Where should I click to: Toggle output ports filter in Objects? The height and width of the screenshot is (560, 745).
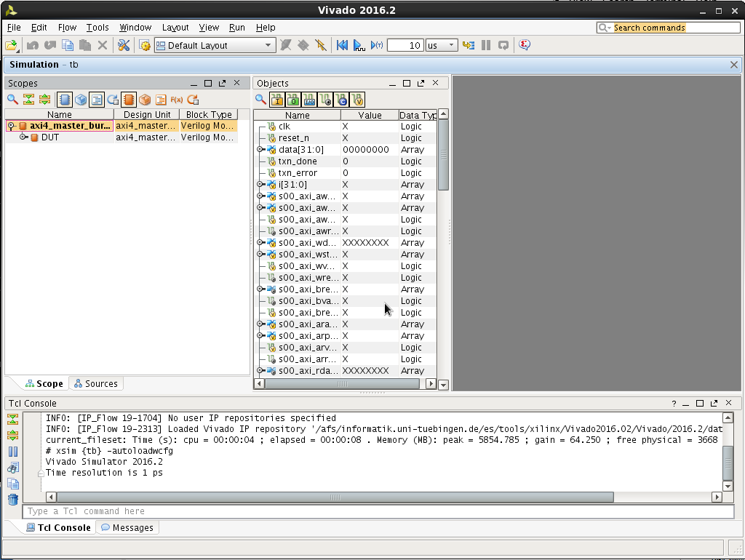(x=293, y=100)
